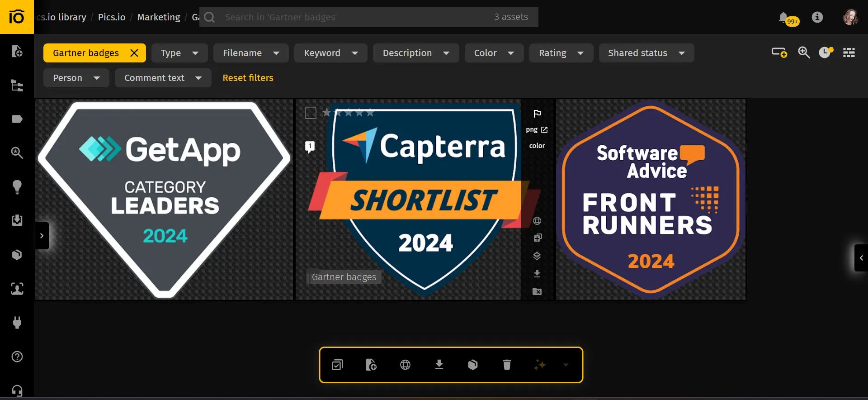The width and height of the screenshot is (868, 400).
Task: Click the search field for Gartner badges
Action: pyautogui.click(x=368, y=17)
